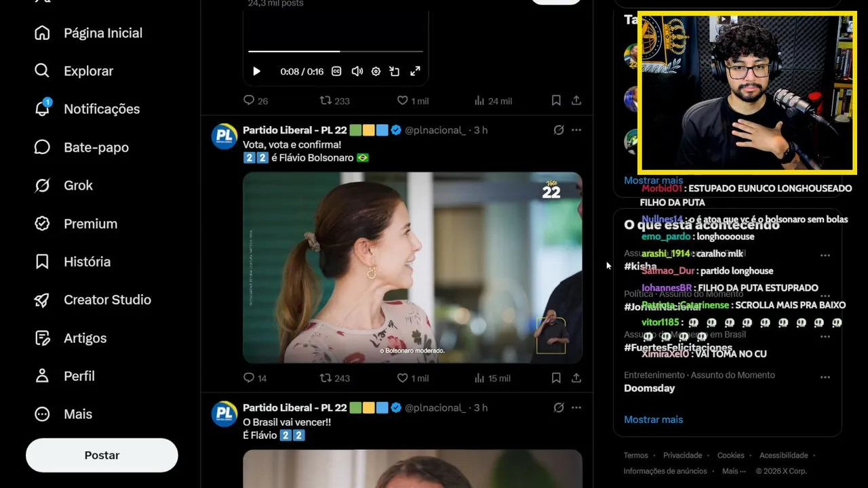The height and width of the screenshot is (488, 868).
Task: Bookmark the post with 233 reposts
Action: click(556, 100)
